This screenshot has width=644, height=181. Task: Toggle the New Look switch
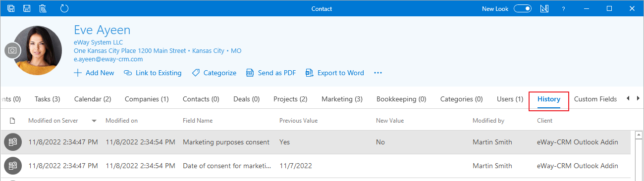pyautogui.click(x=522, y=8)
